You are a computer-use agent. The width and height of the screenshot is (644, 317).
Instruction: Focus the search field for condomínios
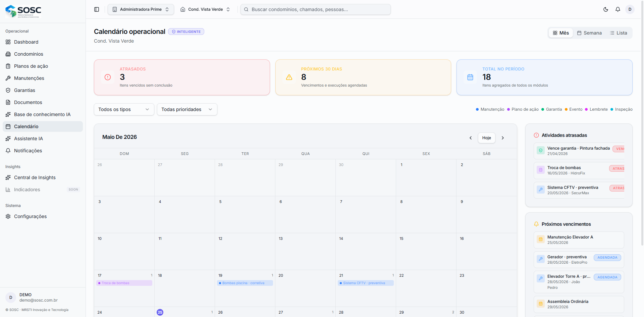tap(316, 9)
